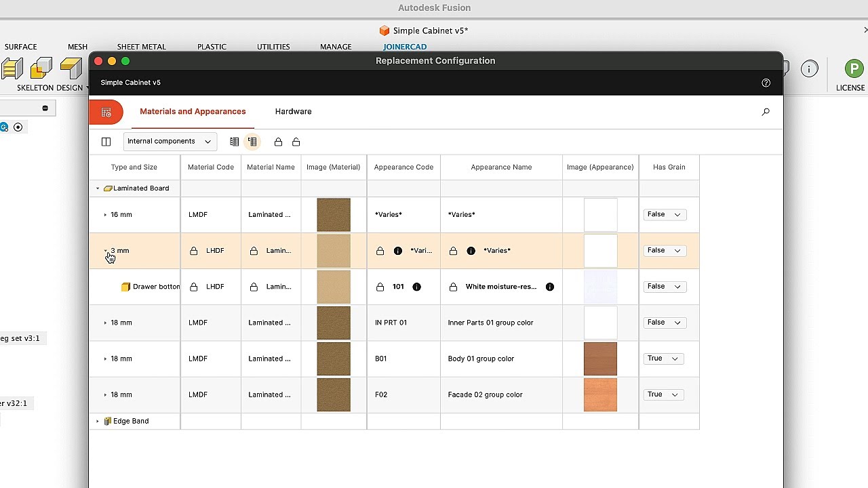Show info beside White moisture-res name
The image size is (868, 488).
(550, 287)
